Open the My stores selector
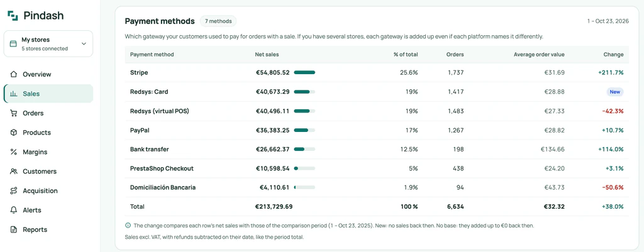The image size is (644, 252). pyautogui.click(x=48, y=43)
